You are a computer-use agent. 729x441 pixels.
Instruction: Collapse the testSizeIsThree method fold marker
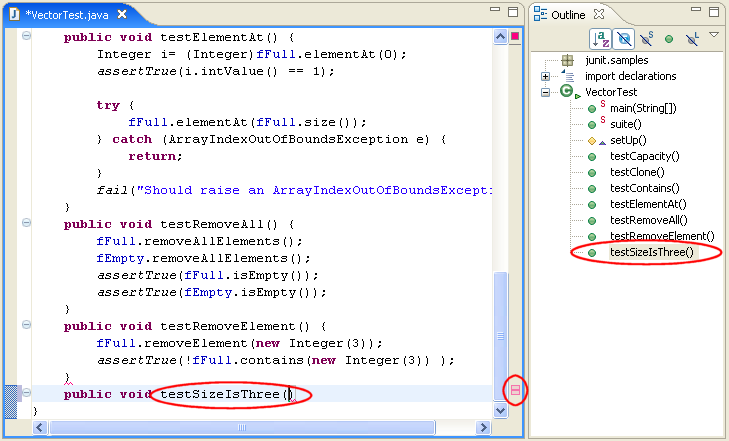[27, 393]
